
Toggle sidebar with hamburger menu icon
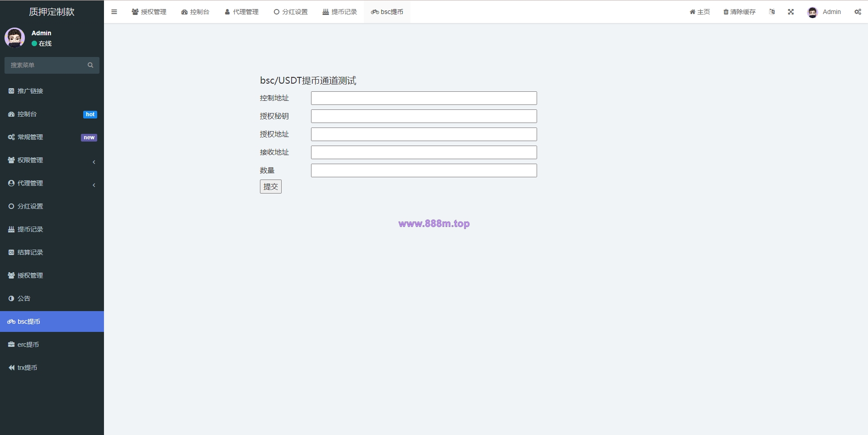[114, 12]
